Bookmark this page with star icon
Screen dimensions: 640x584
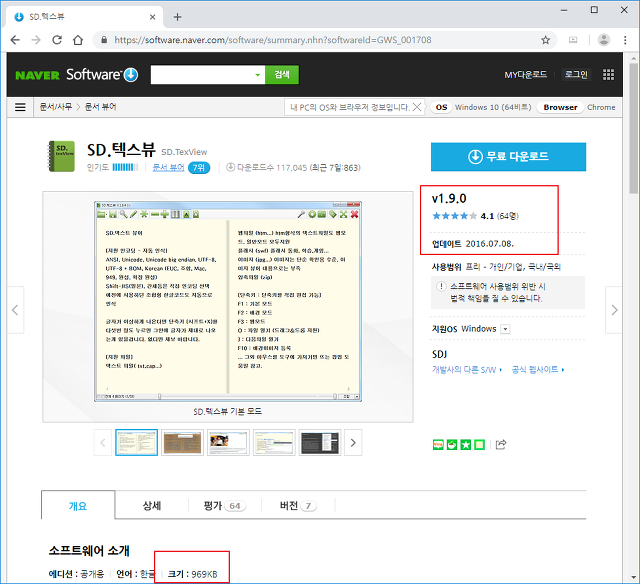(x=545, y=40)
